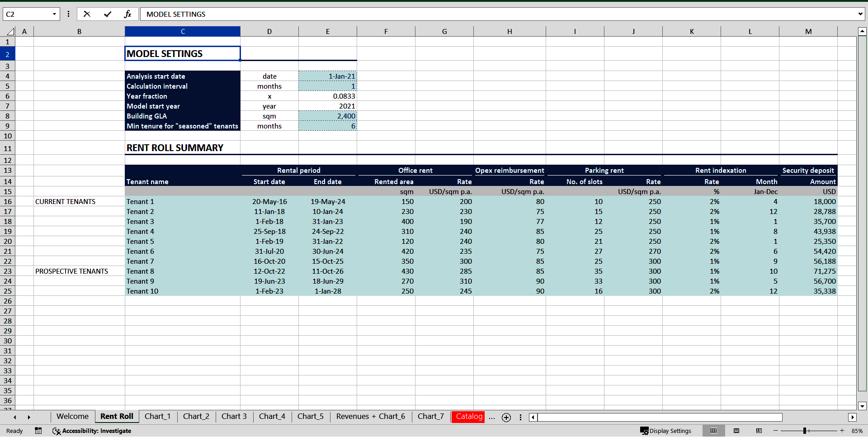This screenshot has height=437, width=868.
Task: Select row 16 header
Action: pyautogui.click(x=8, y=201)
